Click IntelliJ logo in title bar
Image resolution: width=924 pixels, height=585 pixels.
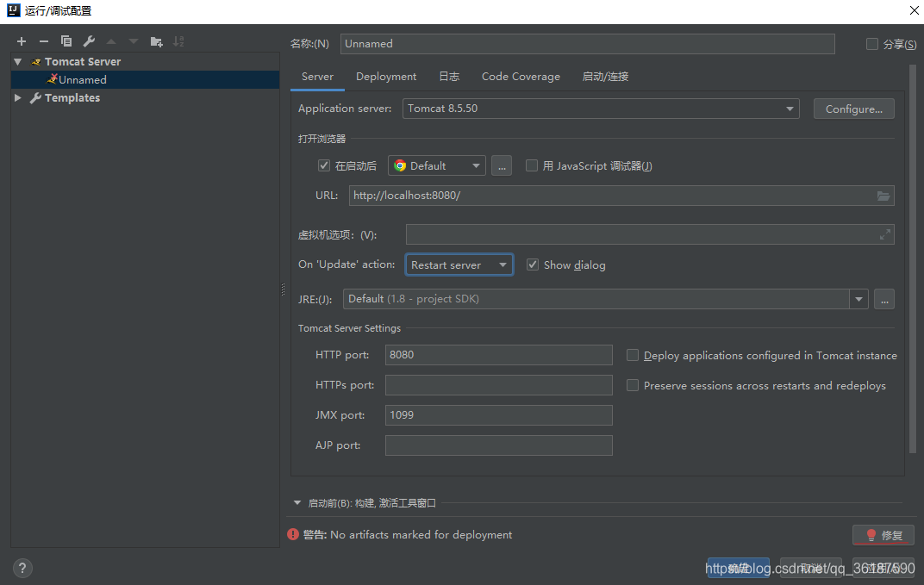[13, 10]
